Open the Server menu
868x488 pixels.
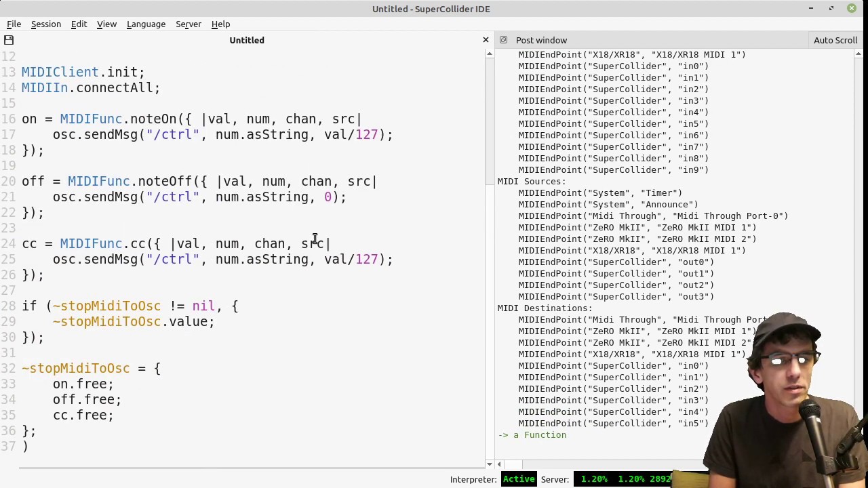point(189,24)
